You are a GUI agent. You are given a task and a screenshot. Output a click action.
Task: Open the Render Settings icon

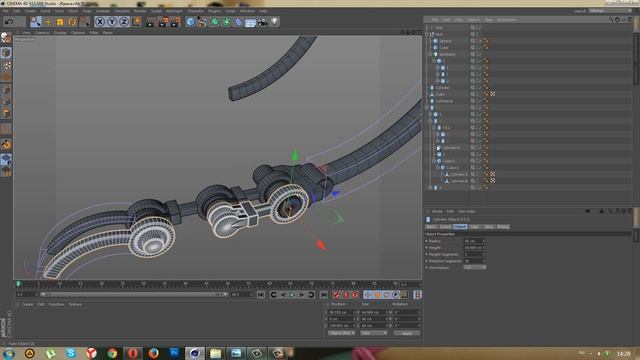pyautogui.click(x=175, y=21)
